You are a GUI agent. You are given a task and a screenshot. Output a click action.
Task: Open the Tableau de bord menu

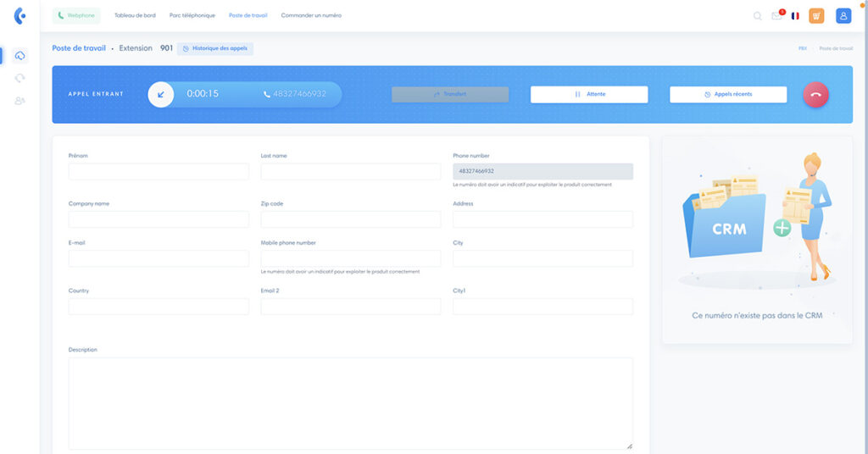[135, 15]
